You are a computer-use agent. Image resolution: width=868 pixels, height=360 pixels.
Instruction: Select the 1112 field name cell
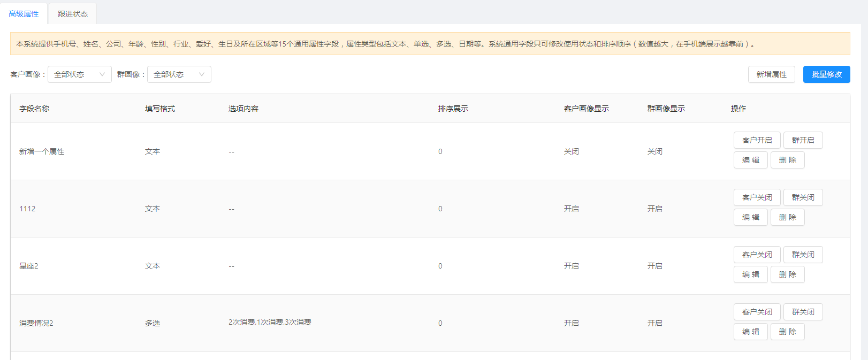(x=27, y=209)
